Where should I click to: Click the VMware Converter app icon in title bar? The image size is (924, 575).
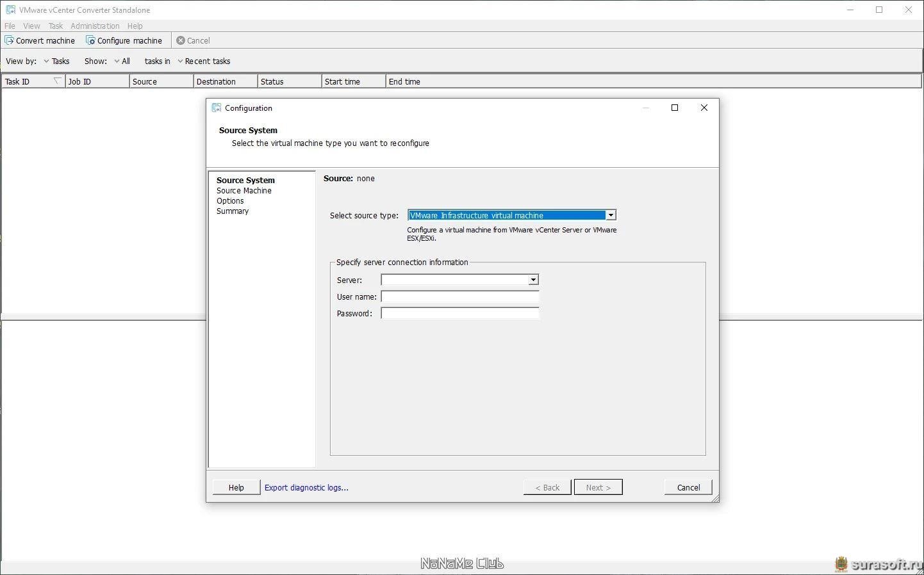pyautogui.click(x=10, y=10)
